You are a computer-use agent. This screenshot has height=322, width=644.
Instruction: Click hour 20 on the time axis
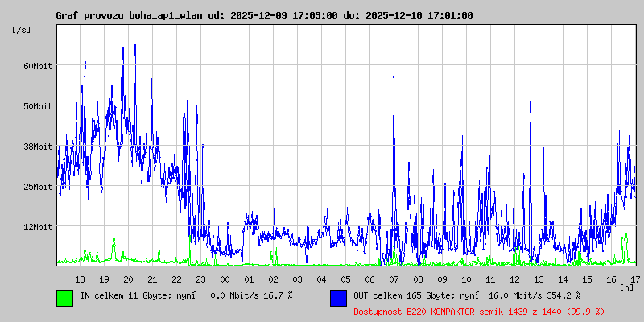click(129, 279)
